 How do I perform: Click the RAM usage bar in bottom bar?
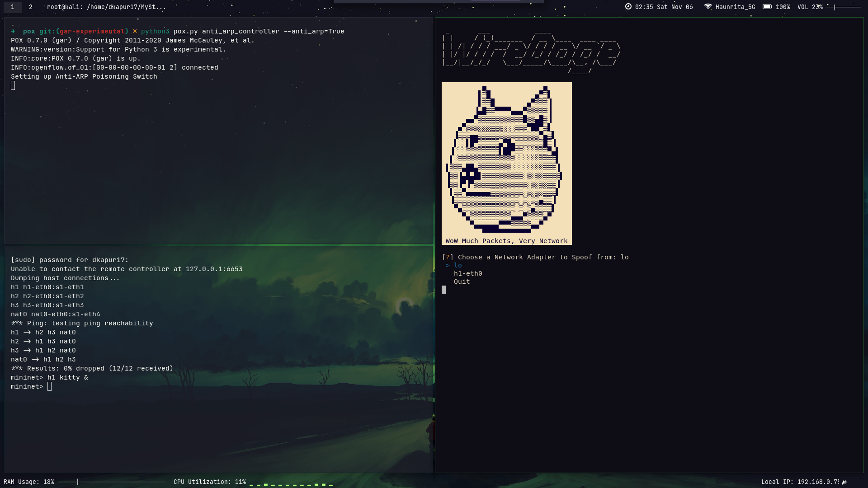pos(112,482)
